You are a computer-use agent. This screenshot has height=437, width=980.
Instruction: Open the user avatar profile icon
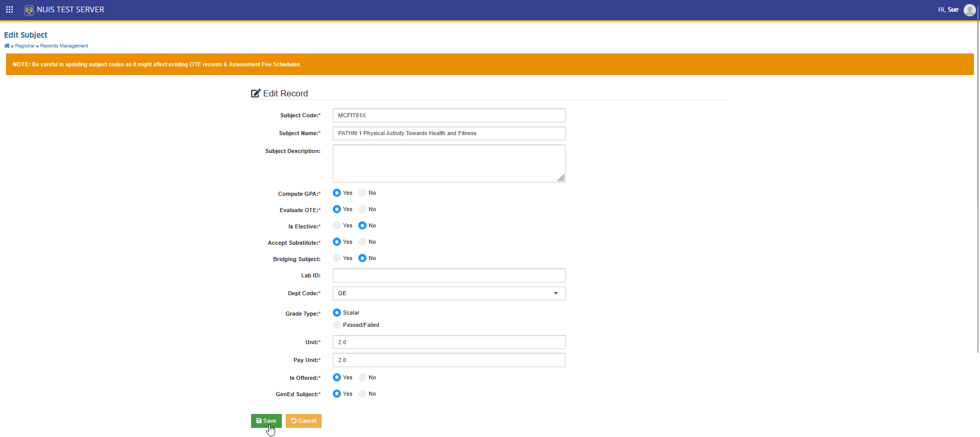(970, 10)
